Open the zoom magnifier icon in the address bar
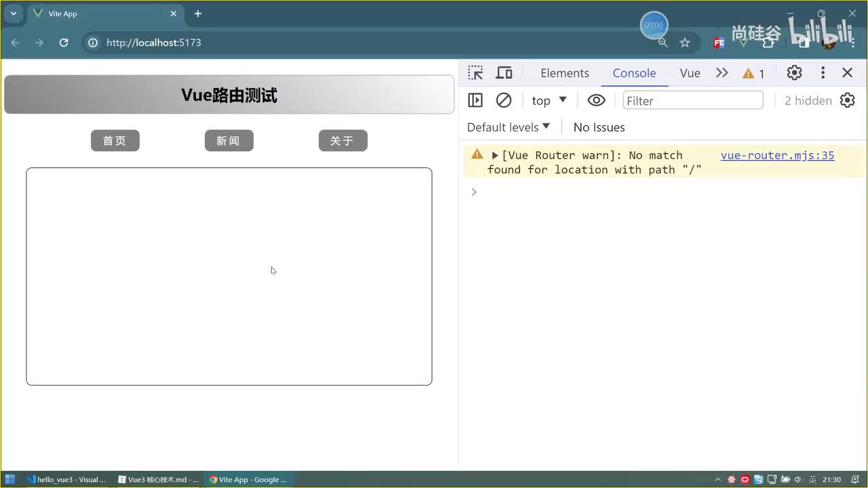Image resolution: width=868 pixels, height=488 pixels. pyautogui.click(x=663, y=43)
